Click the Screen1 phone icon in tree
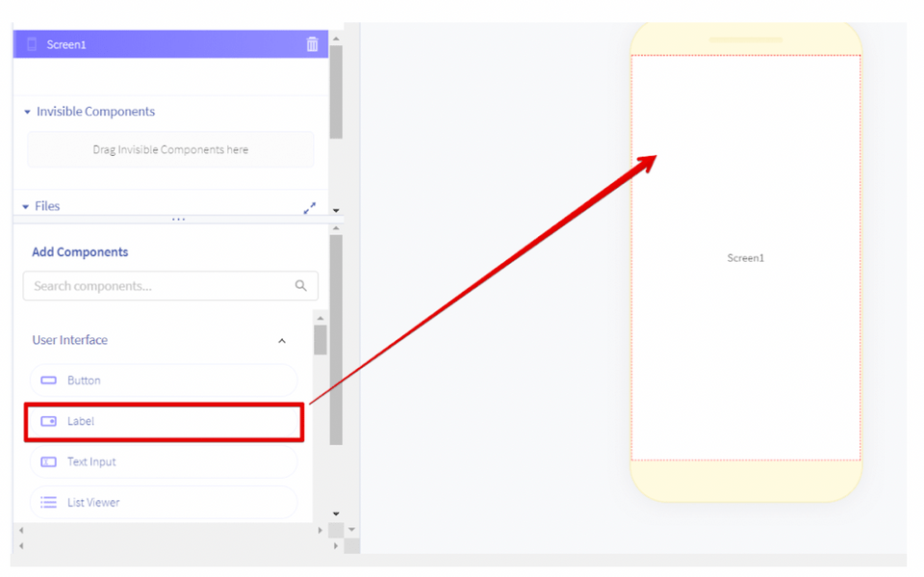This screenshot has height=577, width=924. (x=32, y=44)
